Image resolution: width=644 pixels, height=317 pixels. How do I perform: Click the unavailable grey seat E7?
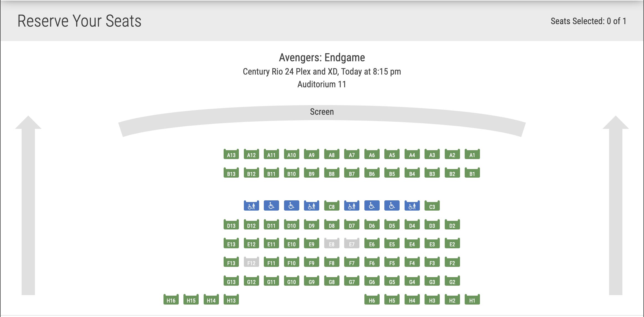click(352, 243)
